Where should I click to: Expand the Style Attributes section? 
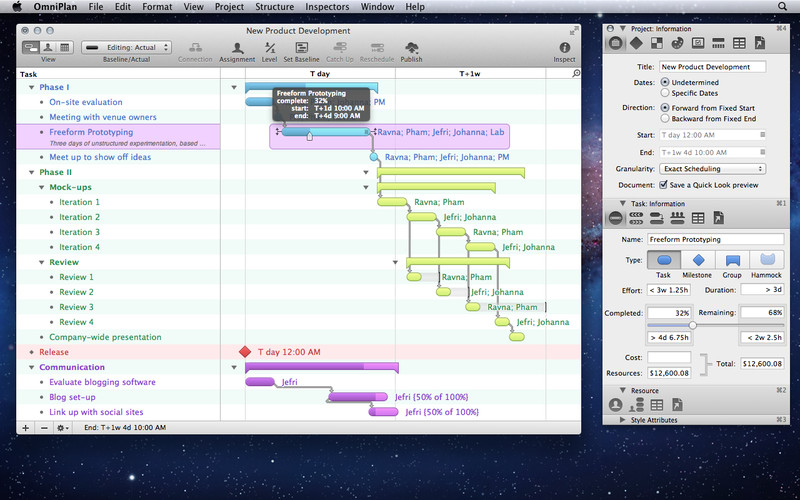pyautogui.click(x=624, y=420)
